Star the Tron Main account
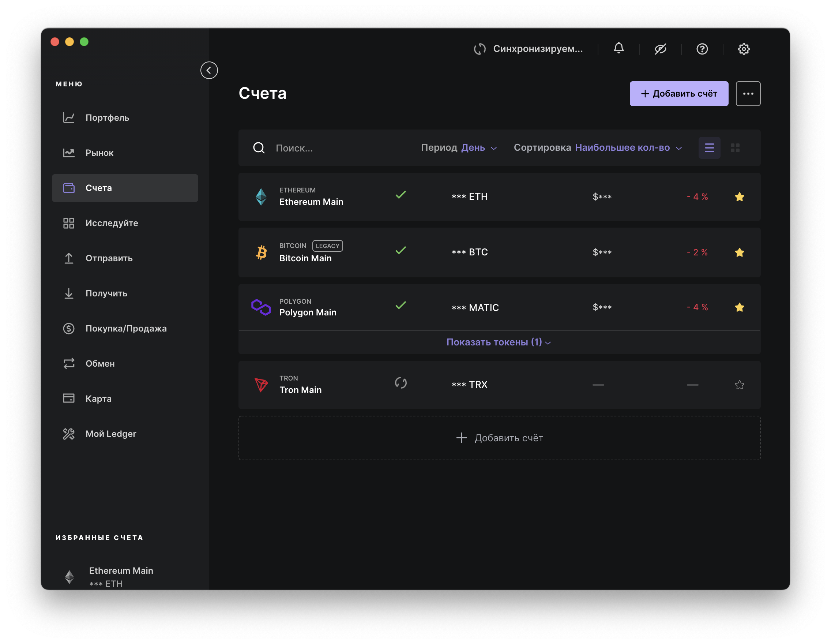 (739, 385)
